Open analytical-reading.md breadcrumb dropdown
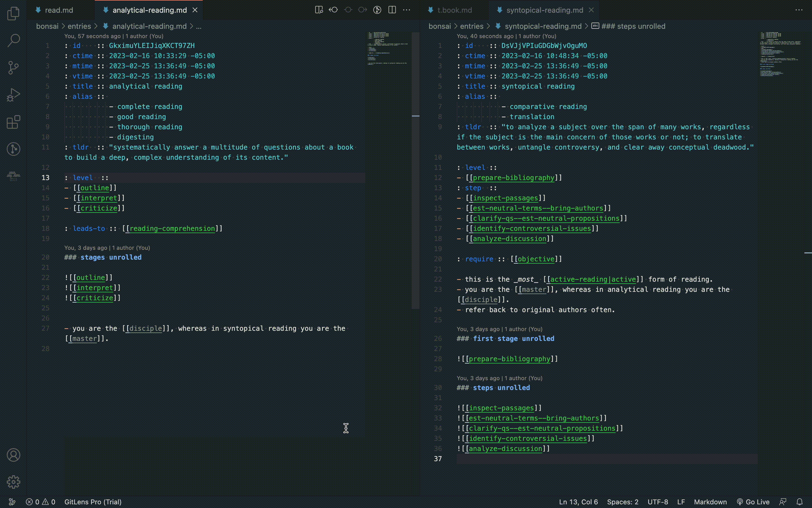The height and width of the screenshot is (508, 812). pyautogui.click(x=149, y=26)
